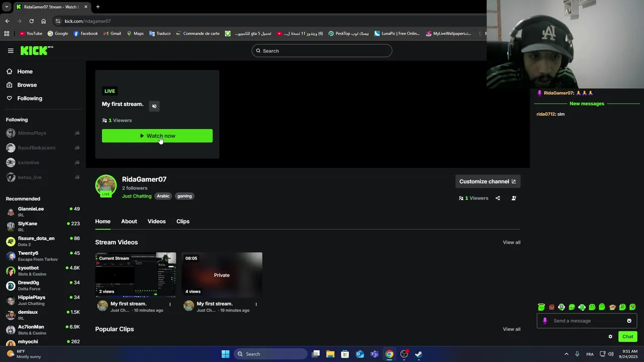The image size is (644, 362).
Task: Open the emoji picker in chat box
Action: tap(629, 321)
